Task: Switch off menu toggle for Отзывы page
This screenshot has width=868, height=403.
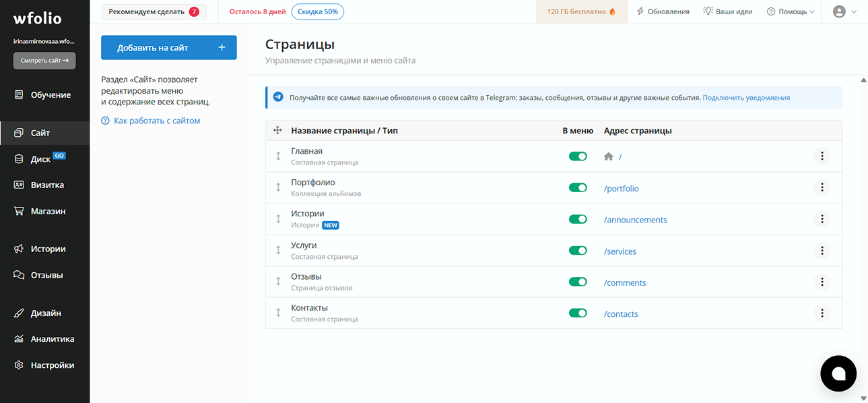Action: [578, 282]
